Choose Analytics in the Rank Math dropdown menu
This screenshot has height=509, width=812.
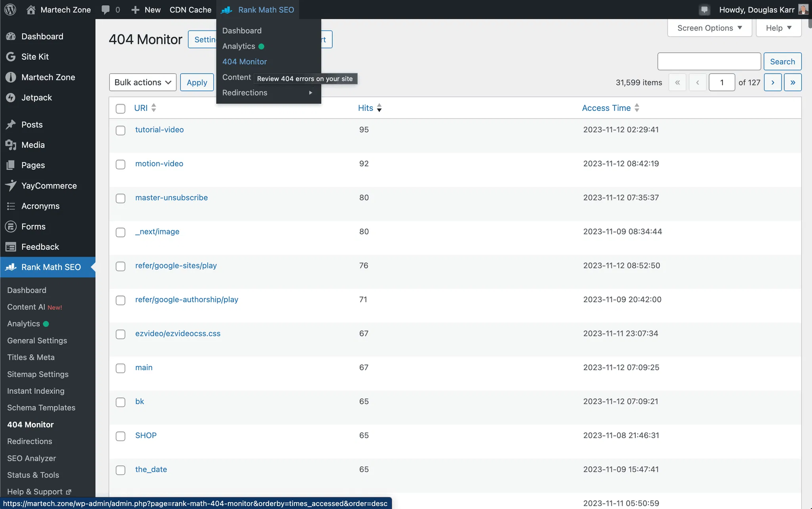pyautogui.click(x=239, y=46)
